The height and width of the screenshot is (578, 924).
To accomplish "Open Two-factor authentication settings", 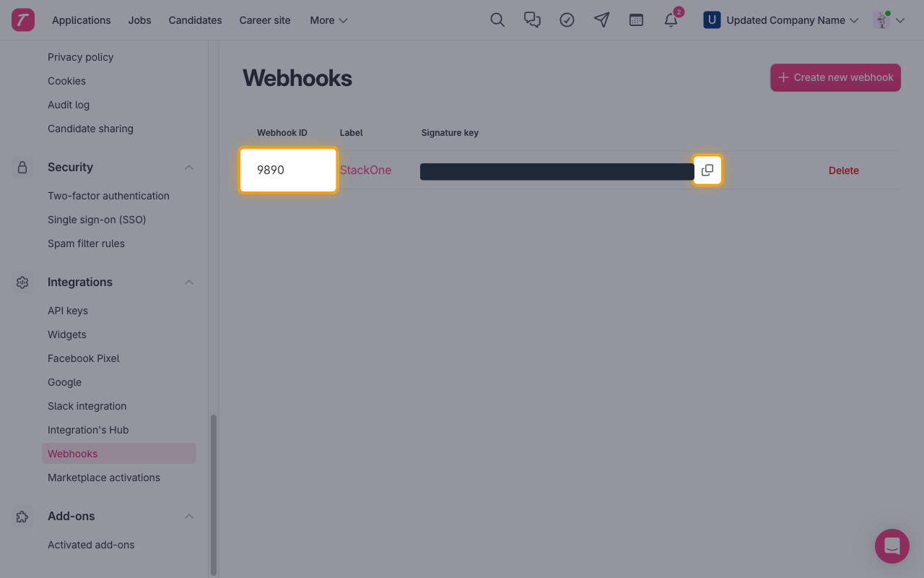I will (108, 196).
